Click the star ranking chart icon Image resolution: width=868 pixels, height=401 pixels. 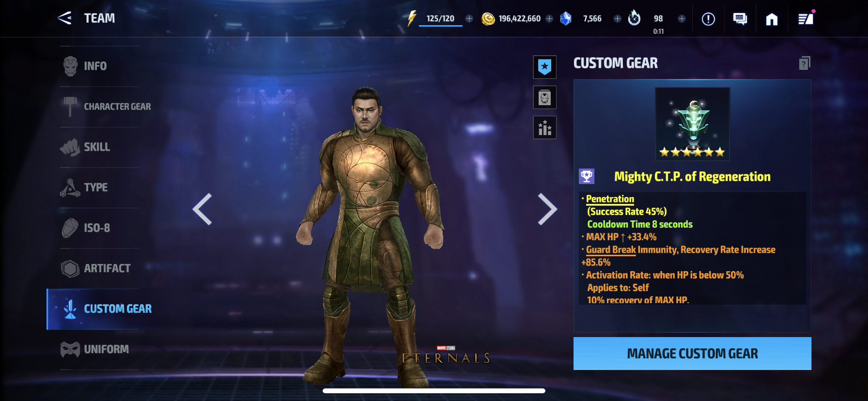[545, 128]
